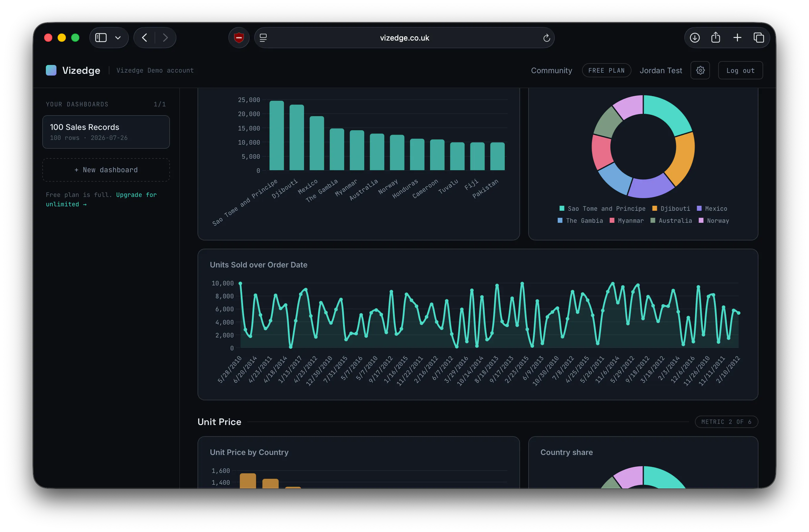
Task: Focus the vizedge.co.uk address field
Action: 404,38
